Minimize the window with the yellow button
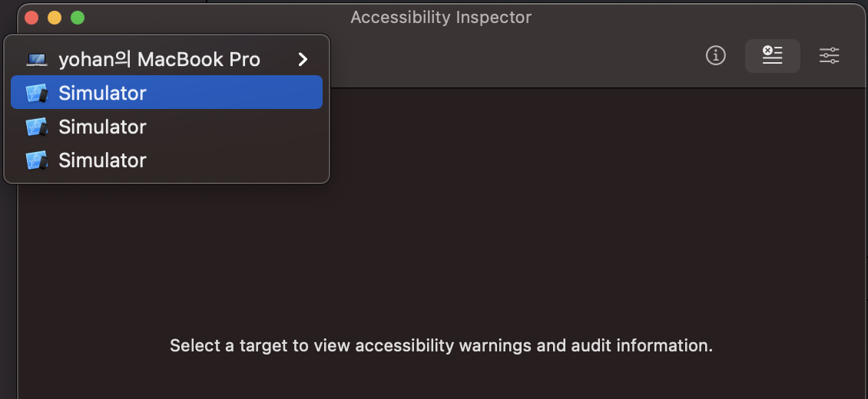Screen dimensions: 868x399 55,18
